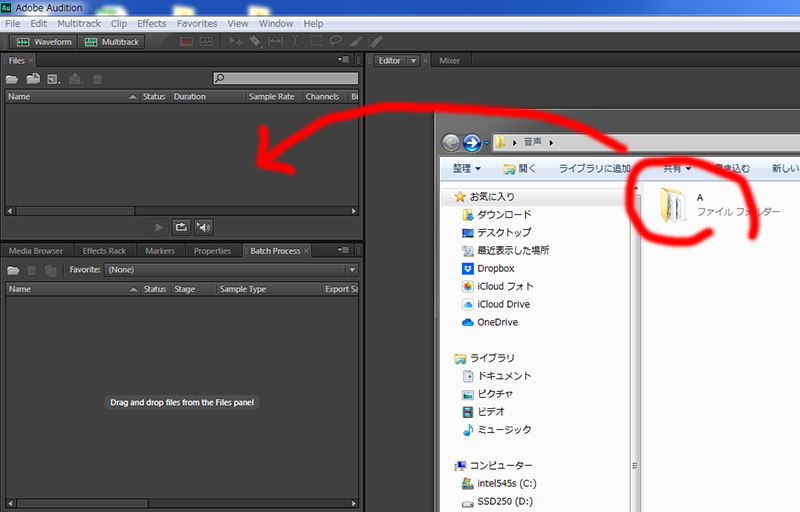
Task: Open the Window menu
Action: tap(276, 23)
